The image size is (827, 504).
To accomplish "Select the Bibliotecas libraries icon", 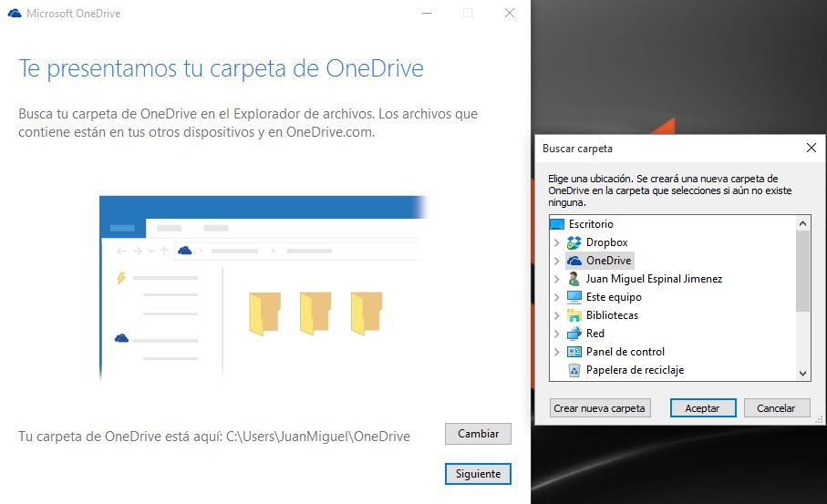I will (574, 315).
